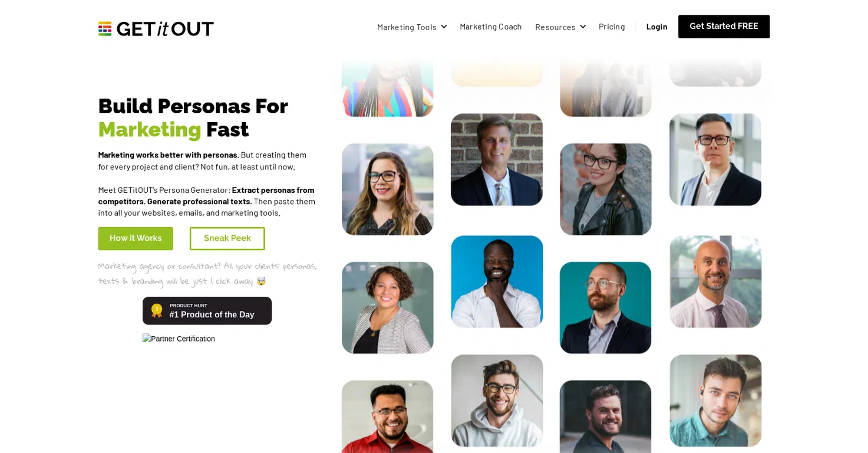Expand the Resources dropdown chevron
The height and width of the screenshot is (453, 868).
point(583,27)
